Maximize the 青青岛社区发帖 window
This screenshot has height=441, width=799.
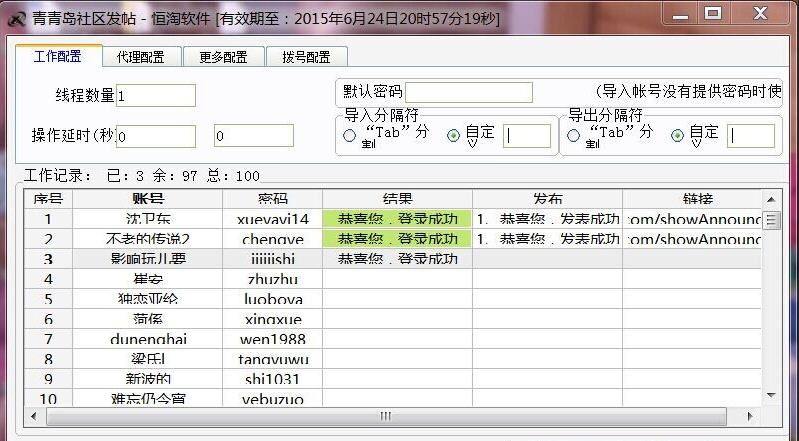pos(713,14)
